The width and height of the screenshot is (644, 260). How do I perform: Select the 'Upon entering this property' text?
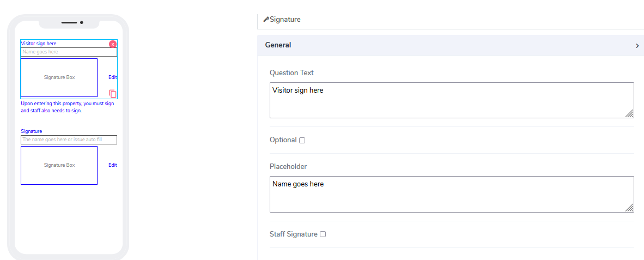pos(67,107)
